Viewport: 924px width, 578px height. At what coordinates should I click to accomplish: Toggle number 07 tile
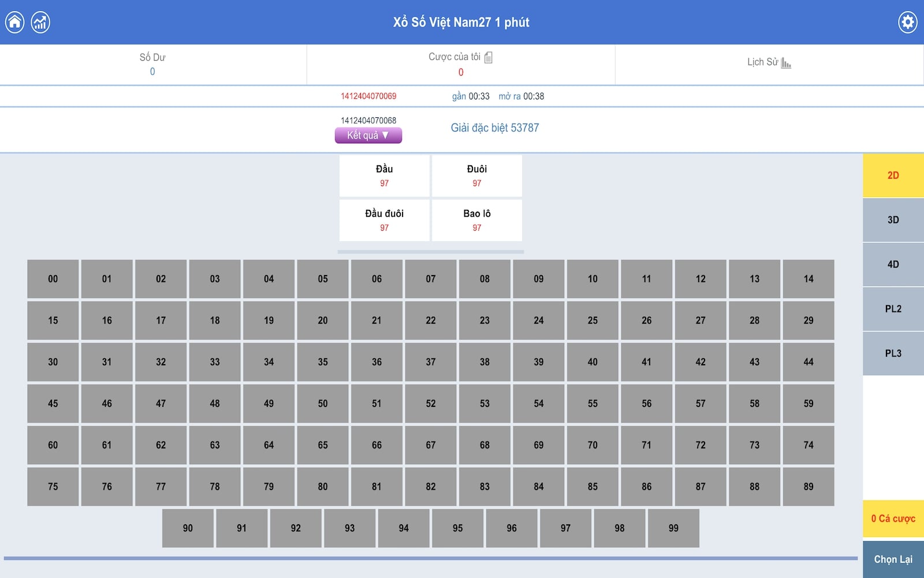(x=431, y=279)
